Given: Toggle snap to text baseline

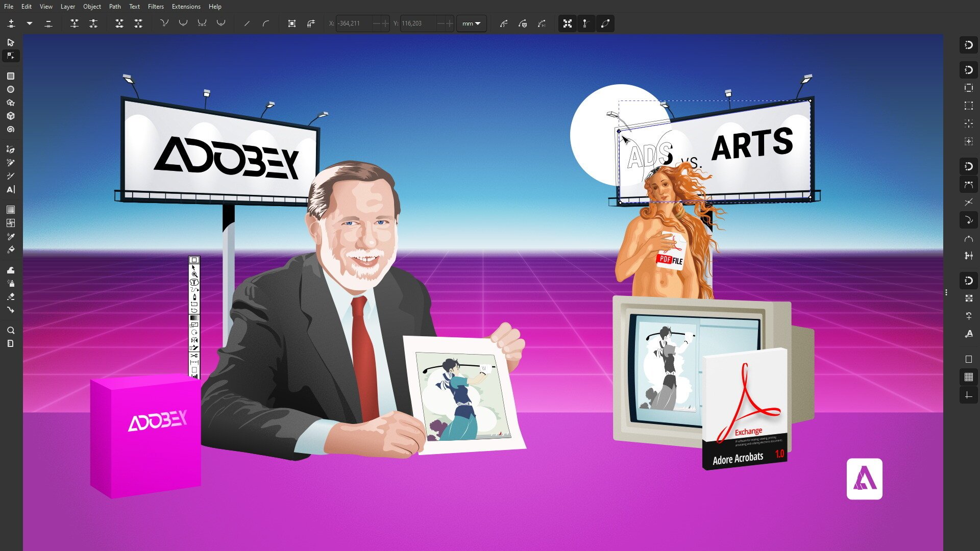Looking at the screenshot, I should [x=969, y=334].
